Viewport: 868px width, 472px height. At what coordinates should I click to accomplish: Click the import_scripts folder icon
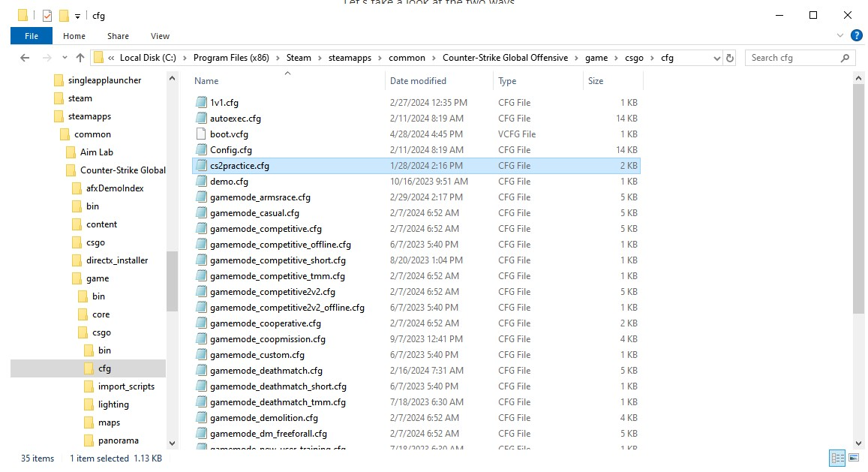[x=89, y=386]
